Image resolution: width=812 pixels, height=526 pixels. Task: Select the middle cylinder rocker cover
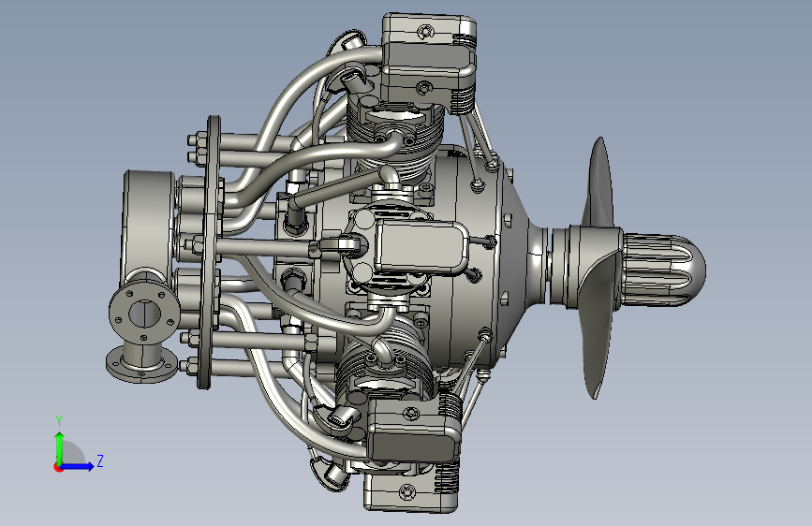pyautogui.click(x=421, y=246)
